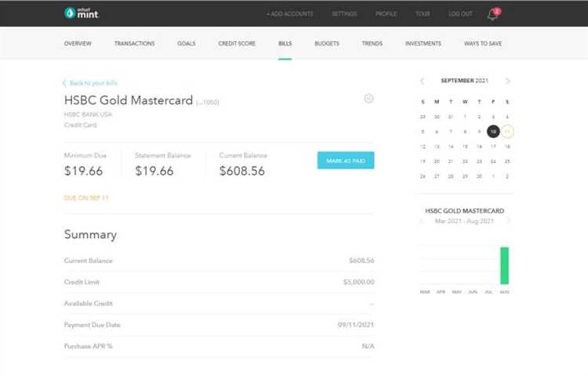Click Current Balance $608.56 header amount
588x376 pixels.
[x=242, y=171]
